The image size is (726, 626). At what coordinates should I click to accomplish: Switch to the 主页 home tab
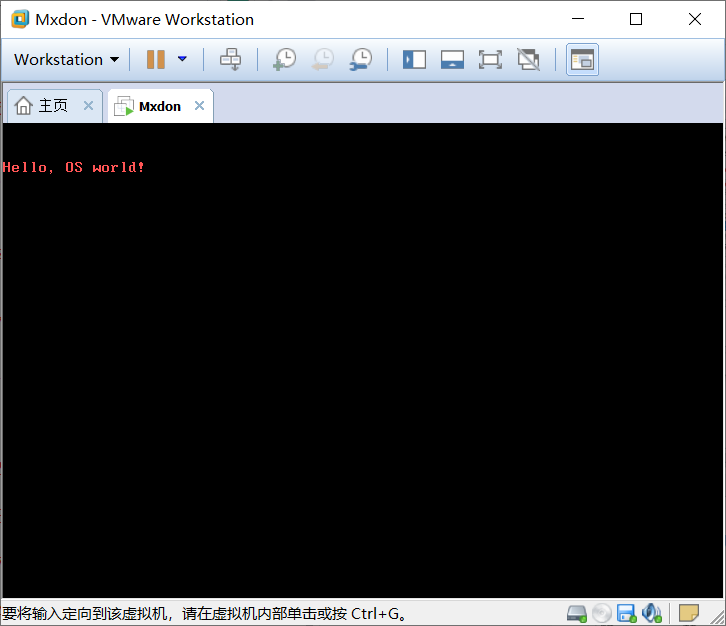(54, 106)
